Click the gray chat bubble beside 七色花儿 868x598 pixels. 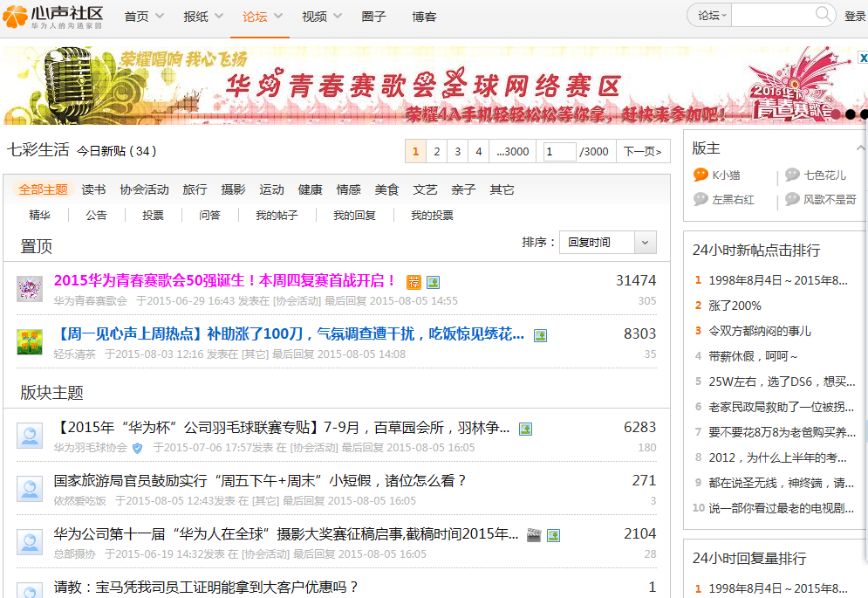pos(792,175)
